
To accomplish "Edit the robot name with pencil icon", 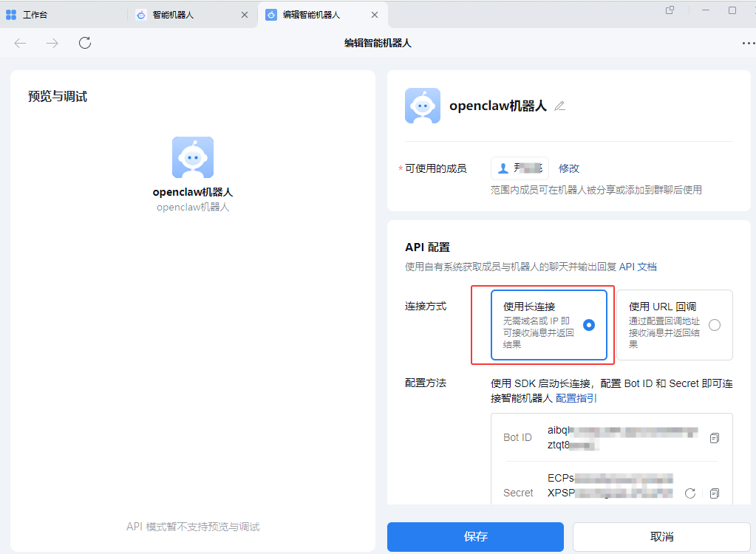I will tap(559, 106).
